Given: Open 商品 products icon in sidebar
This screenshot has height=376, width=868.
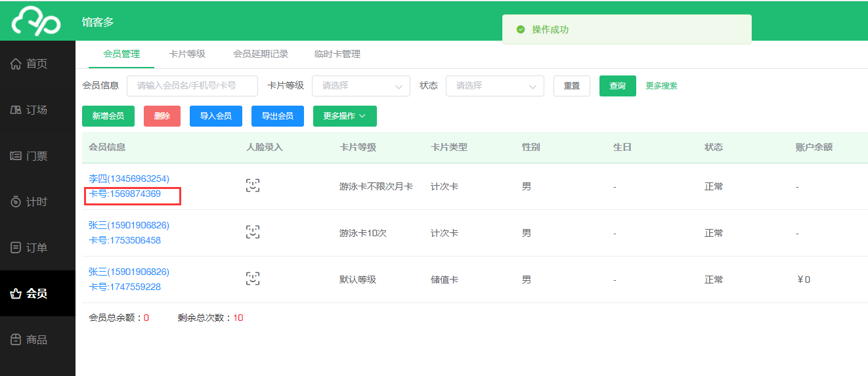Looking at the screenshot, I should coord(16,340).
